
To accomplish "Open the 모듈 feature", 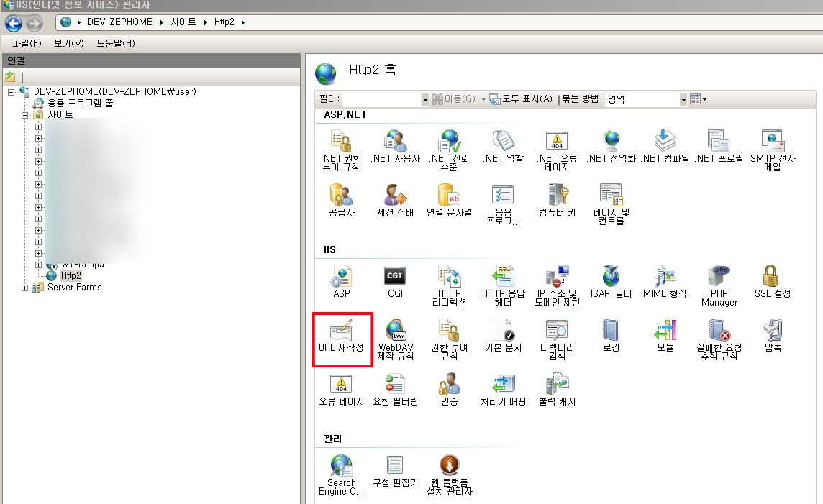I will point(665,336).
